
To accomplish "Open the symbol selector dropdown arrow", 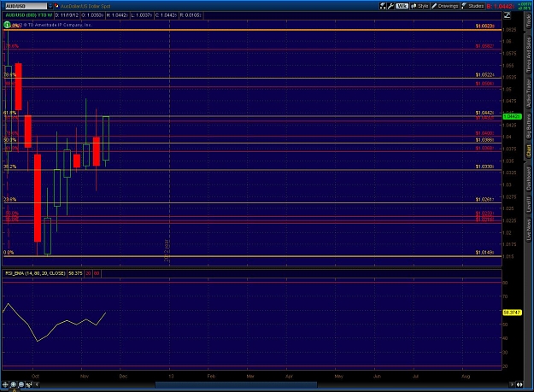I will click(50, 6).
